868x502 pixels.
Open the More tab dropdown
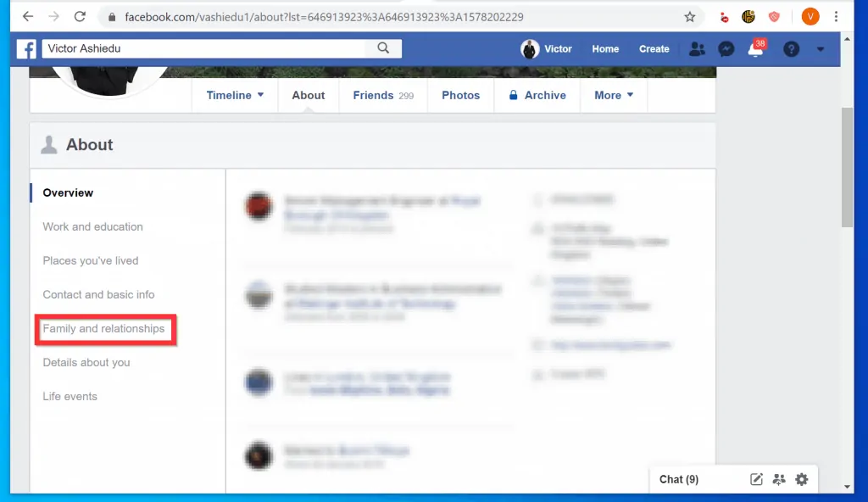(614, 95)
